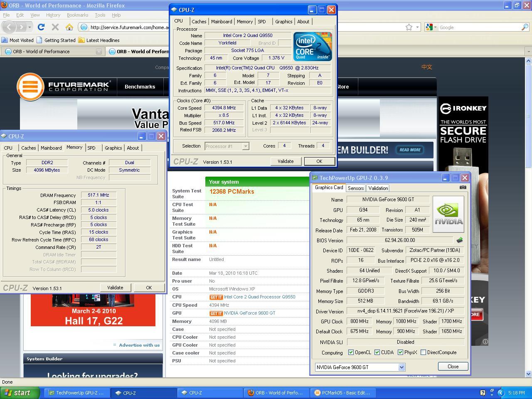Open Processor #1 selection dropdown
This screenshot has width=532, height=399.
[x=227, y=146]
